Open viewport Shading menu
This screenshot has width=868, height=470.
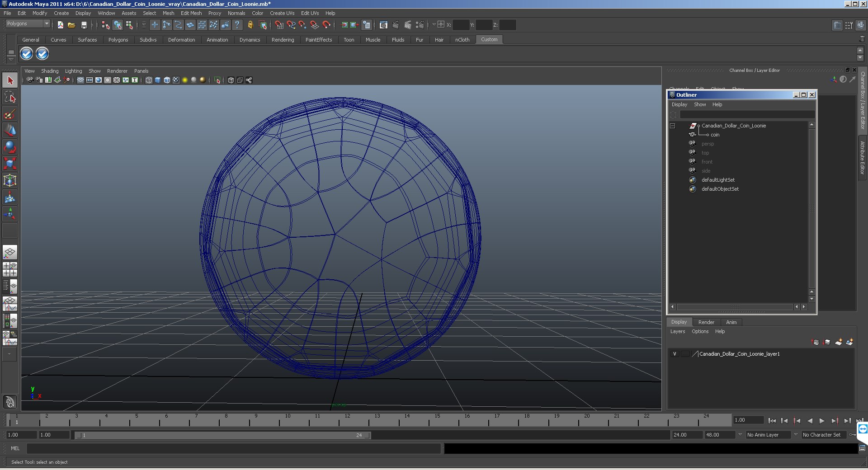click(x=50, y=71)
